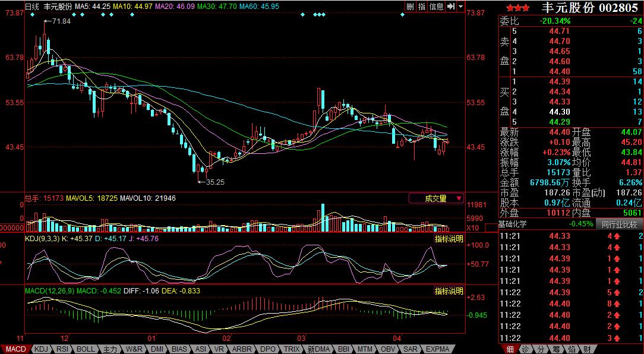Viewport: 644px width, 354px height.
Task: Click the 焰 icon in bottom bar
Action: click(x=572, y=349)
